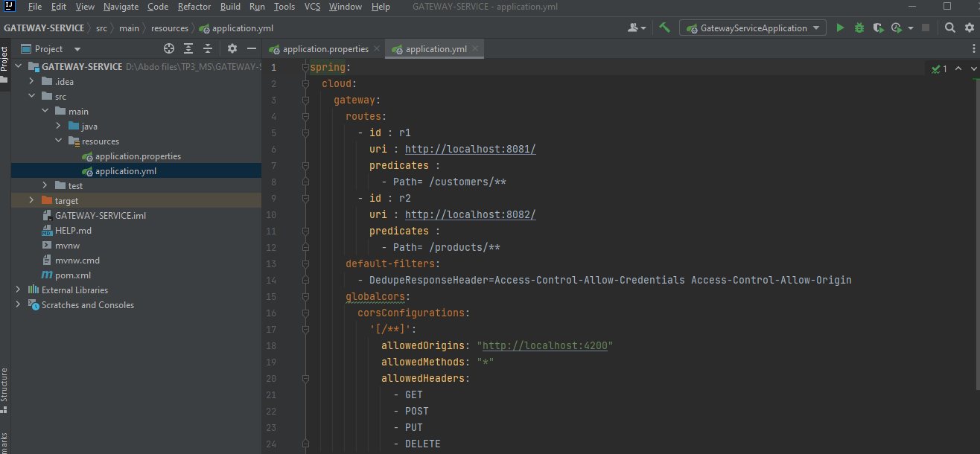Image resolution: width=980 pixels, height=454 pixels.
Task: Open the run configurations dropdown
Action: [752, 27]
